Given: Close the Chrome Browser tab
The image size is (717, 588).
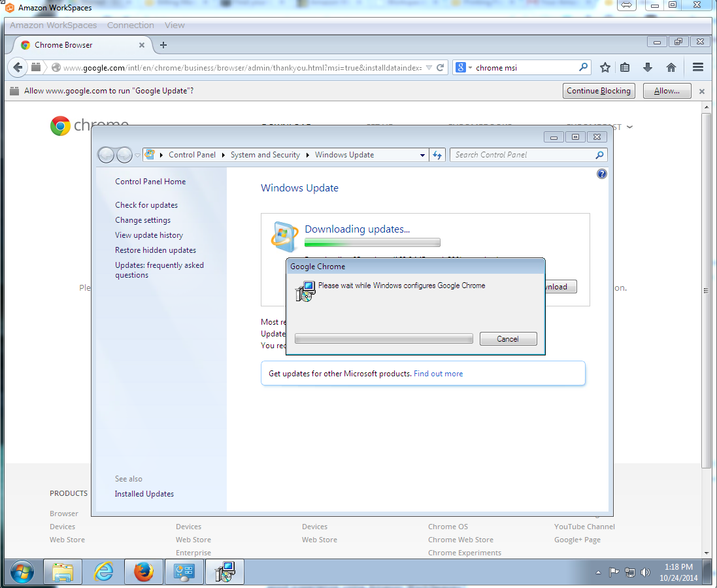Looking at the screenshot, I should point(142,45).
